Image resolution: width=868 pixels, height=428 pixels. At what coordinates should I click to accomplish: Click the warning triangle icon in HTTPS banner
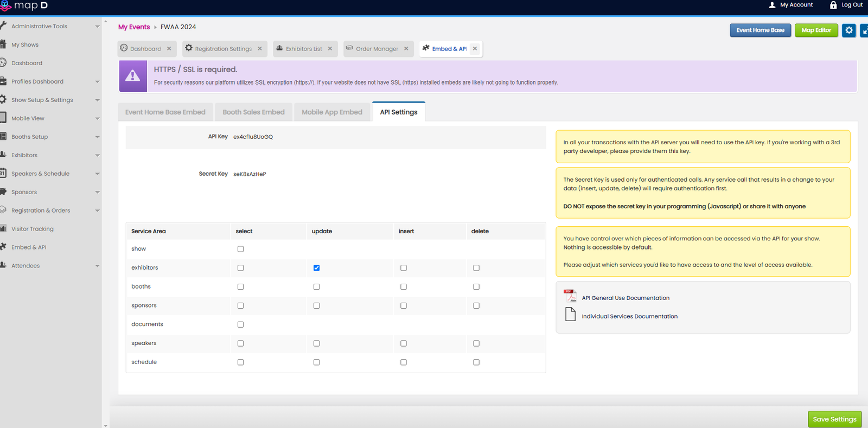pyautogui.click(x=132, y=76)
